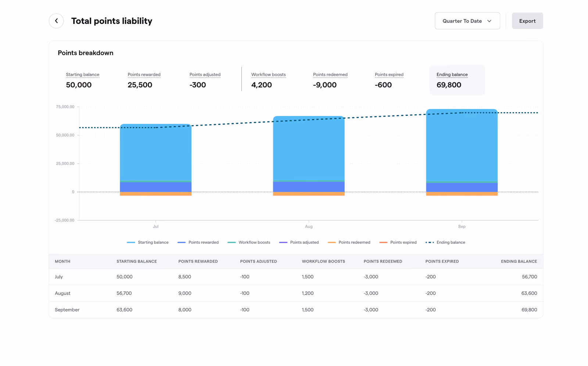588x366 pixels.
Task: Click the Points breakdown heading
Action: [86, 53]
